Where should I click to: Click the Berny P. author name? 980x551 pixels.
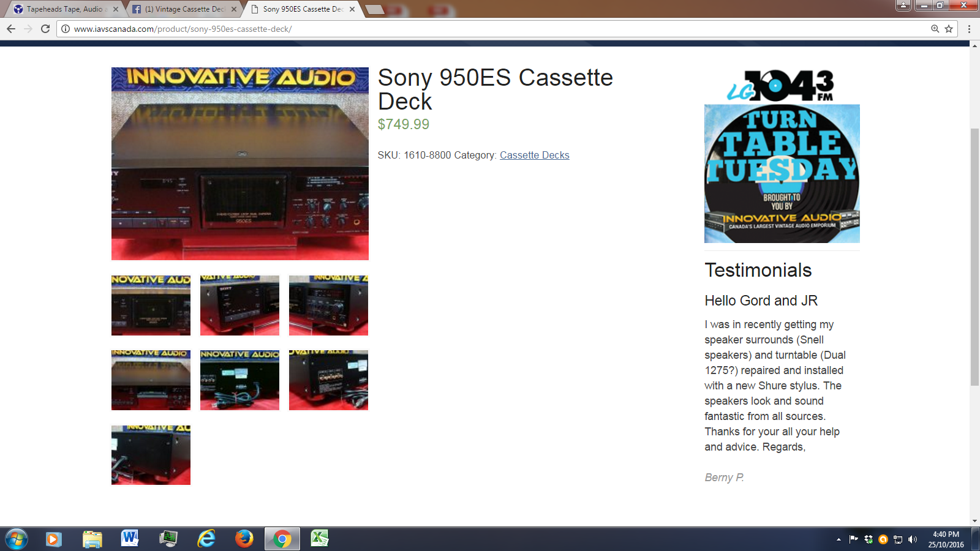pos(724,478)
